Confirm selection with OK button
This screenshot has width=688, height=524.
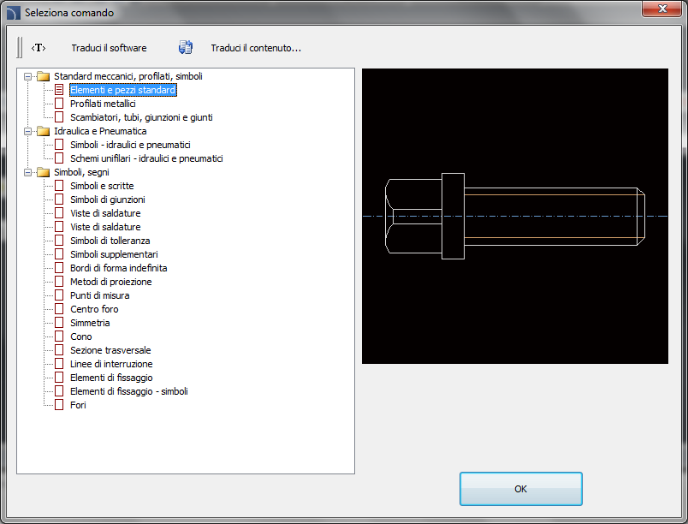pos(521,489)
